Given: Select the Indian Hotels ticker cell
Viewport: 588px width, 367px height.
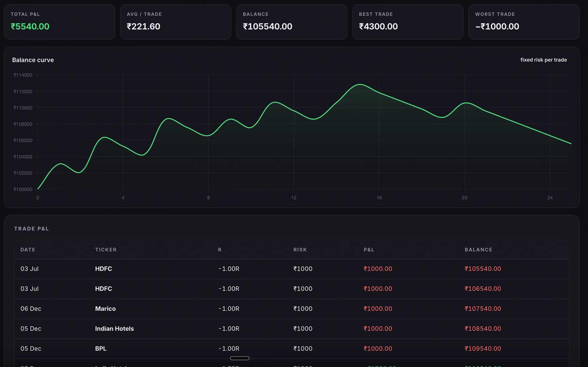Looking at the screenshot, I should coord(114,329).
